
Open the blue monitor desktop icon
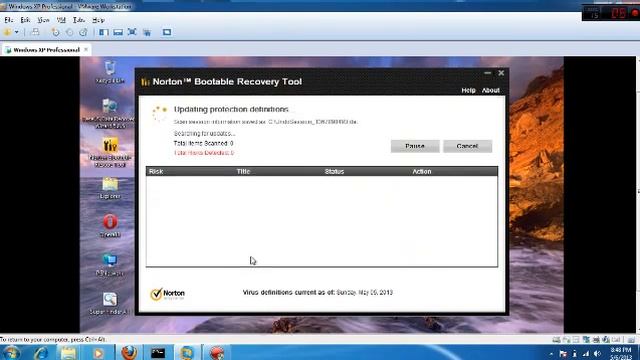(110, 264)
